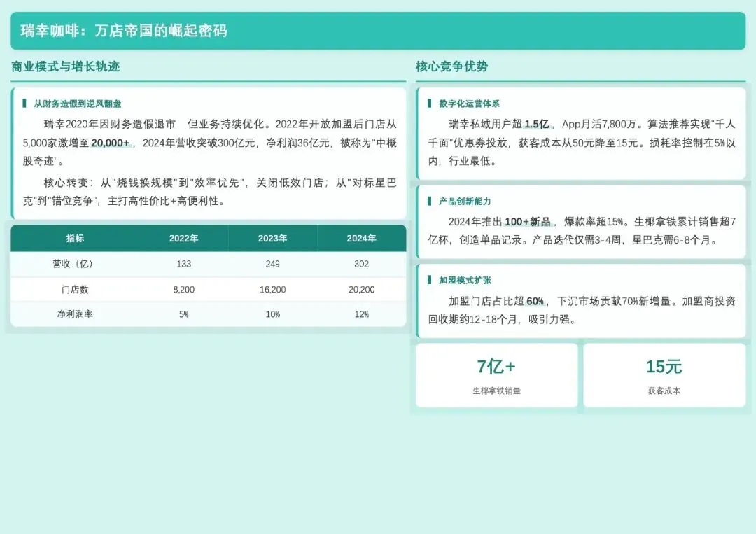Click the store count cell 16,200
This screenshot has height=534, width=756.
272,290
